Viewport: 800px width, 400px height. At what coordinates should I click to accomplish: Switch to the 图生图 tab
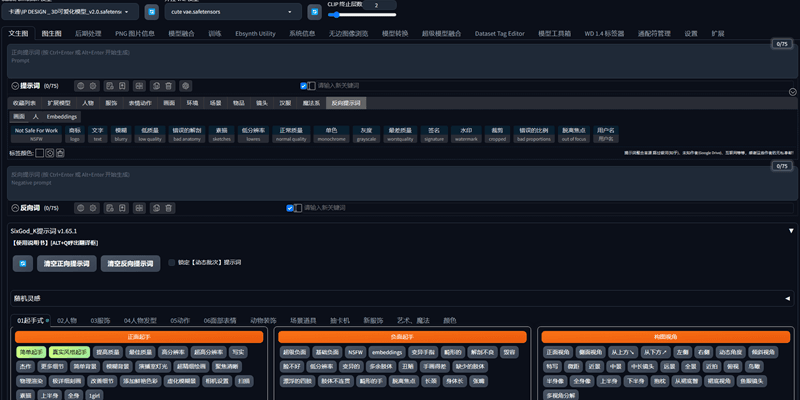52,34
